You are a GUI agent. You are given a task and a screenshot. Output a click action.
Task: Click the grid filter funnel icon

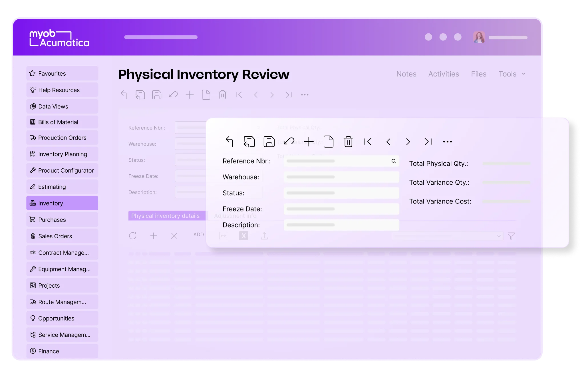tap(511, 236)
